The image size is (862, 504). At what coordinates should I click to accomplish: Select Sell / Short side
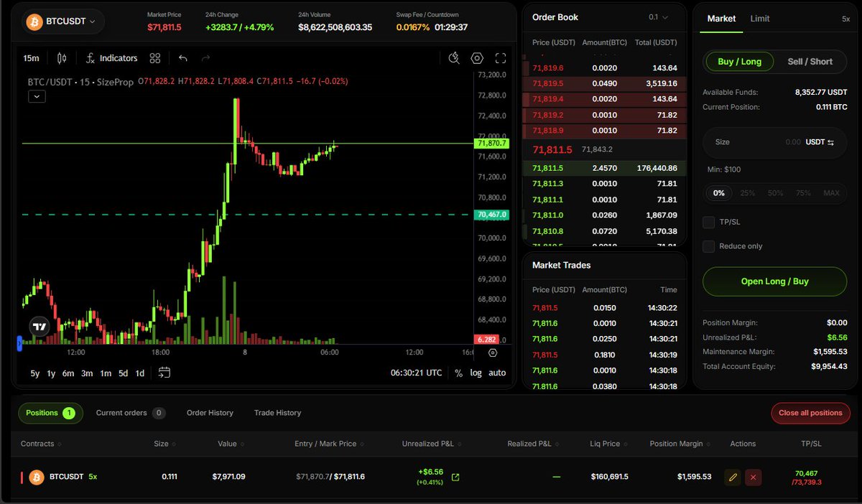click(x=810, y=62)
